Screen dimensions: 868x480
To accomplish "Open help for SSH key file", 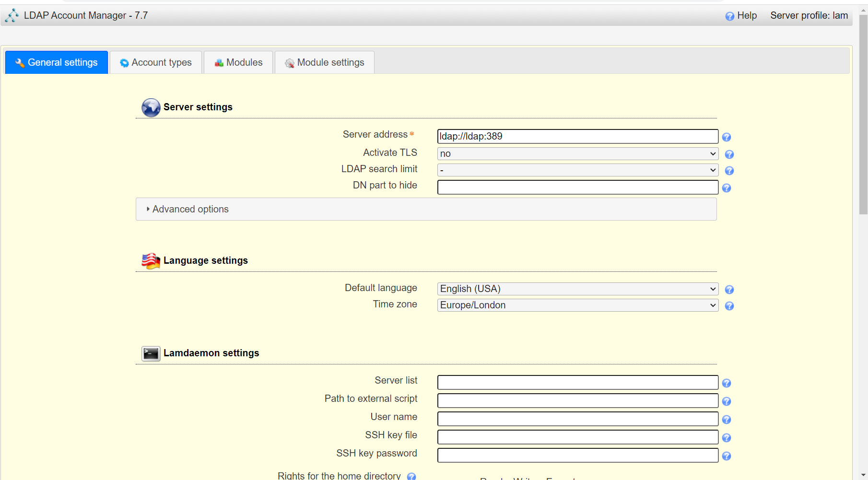I will [x=727, y=438].
